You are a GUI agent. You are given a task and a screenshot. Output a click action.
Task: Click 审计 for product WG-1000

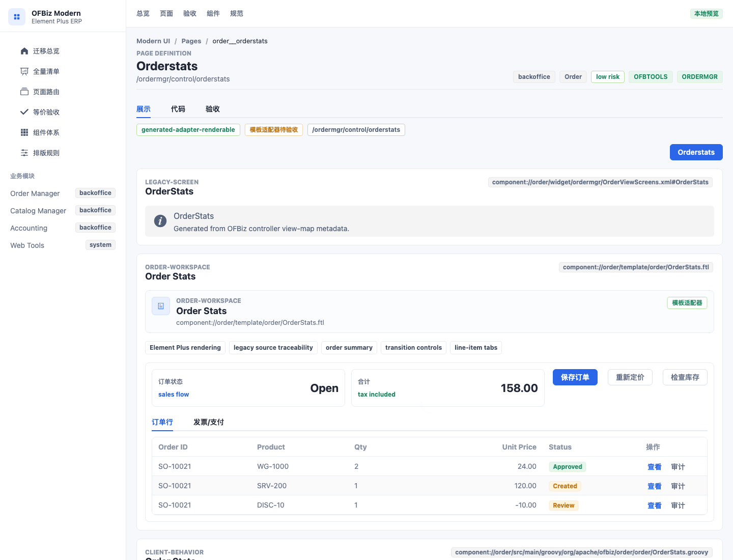[x=678, y=467]
